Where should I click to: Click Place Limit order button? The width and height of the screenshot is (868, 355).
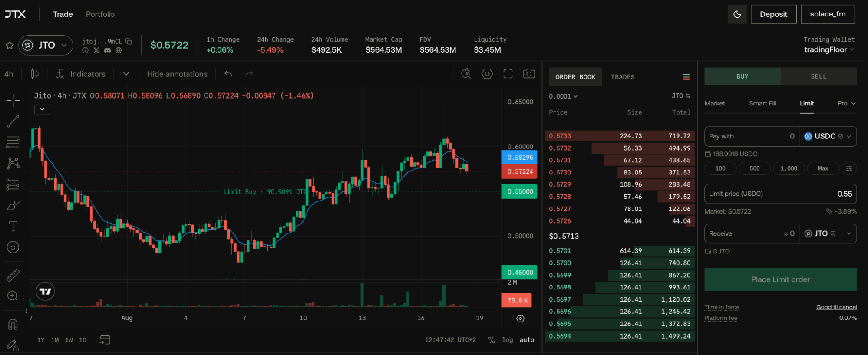(x=780, y=279)
